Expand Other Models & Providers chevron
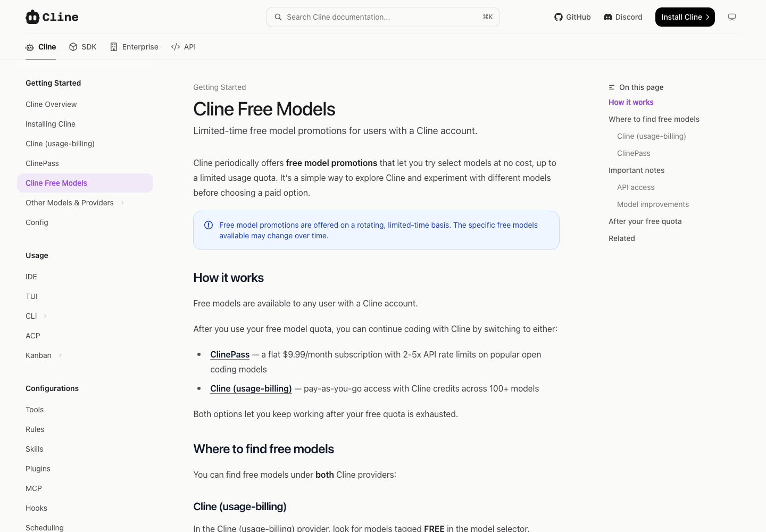 coord(122,203)
